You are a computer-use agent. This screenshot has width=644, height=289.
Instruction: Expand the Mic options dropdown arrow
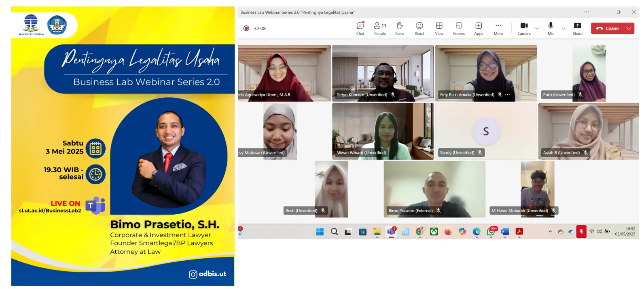(563, 29)
